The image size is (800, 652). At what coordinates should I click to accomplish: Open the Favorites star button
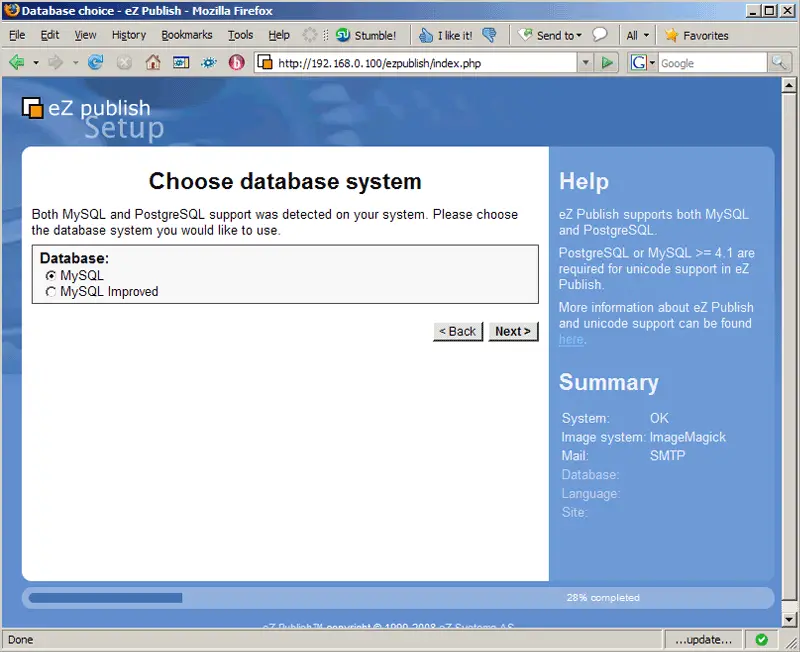pyautogui.click(x=696, y=35)
